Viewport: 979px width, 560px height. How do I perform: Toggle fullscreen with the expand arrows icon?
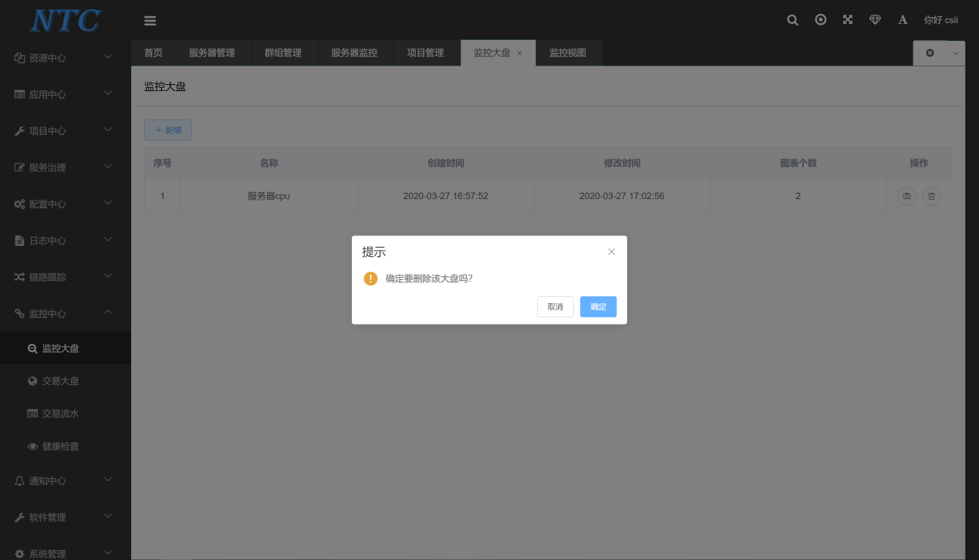pyautogui.click(x=848, y=20)
